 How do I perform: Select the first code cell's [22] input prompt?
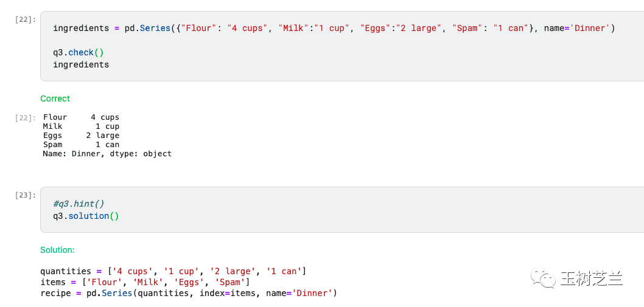click(x=26, y=19)
